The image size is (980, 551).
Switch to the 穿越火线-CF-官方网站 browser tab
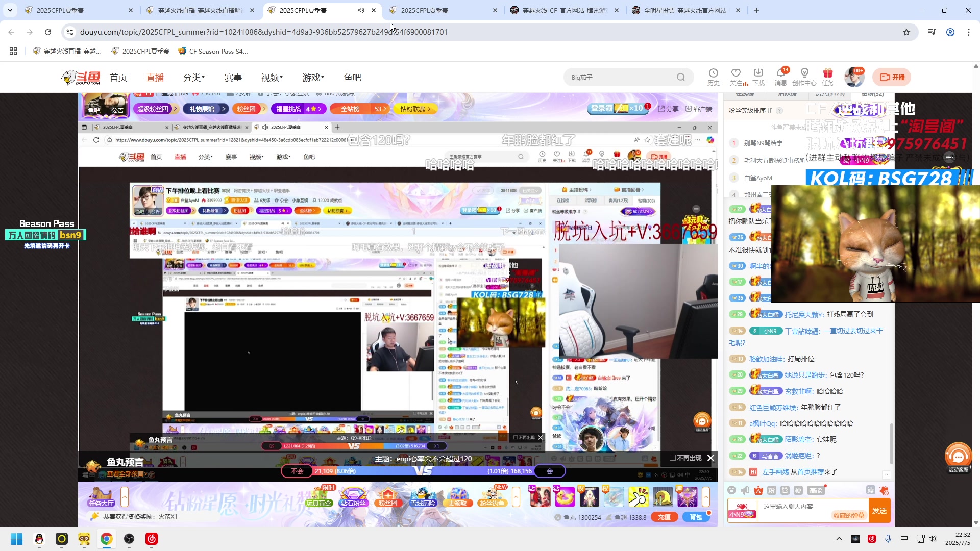coord(564,10)
